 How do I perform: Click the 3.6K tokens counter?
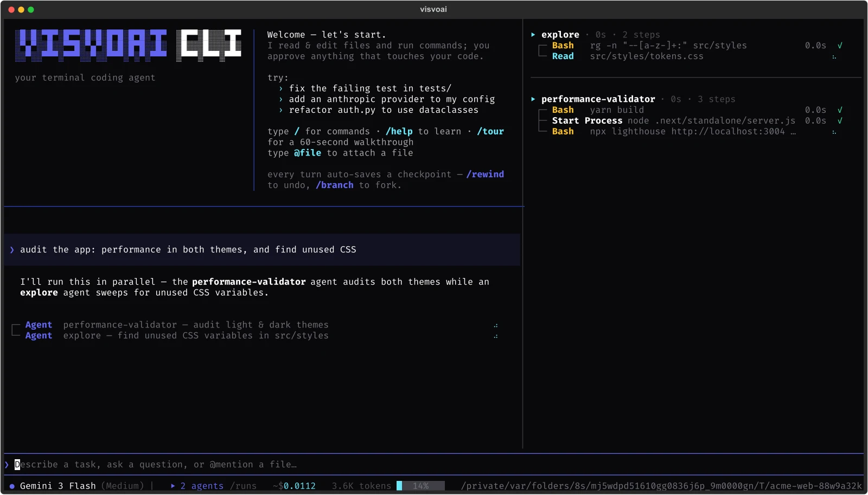coord(361,486)
